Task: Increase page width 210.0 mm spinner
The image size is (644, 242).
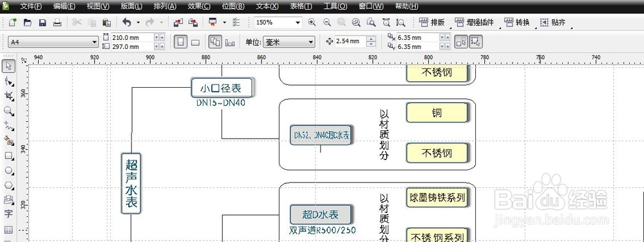Action: click(x=162, y=37)
